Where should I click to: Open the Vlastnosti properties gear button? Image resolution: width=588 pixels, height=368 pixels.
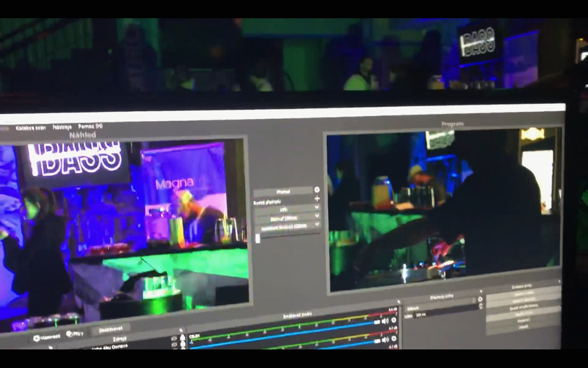pos(47,337)
